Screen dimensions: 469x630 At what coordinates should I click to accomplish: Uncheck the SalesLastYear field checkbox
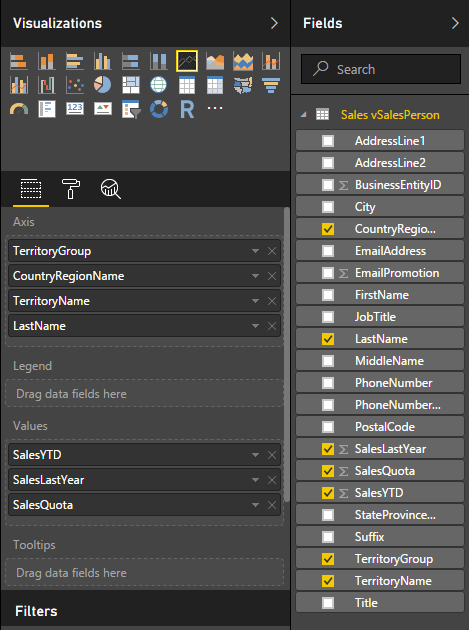(328, 449)
